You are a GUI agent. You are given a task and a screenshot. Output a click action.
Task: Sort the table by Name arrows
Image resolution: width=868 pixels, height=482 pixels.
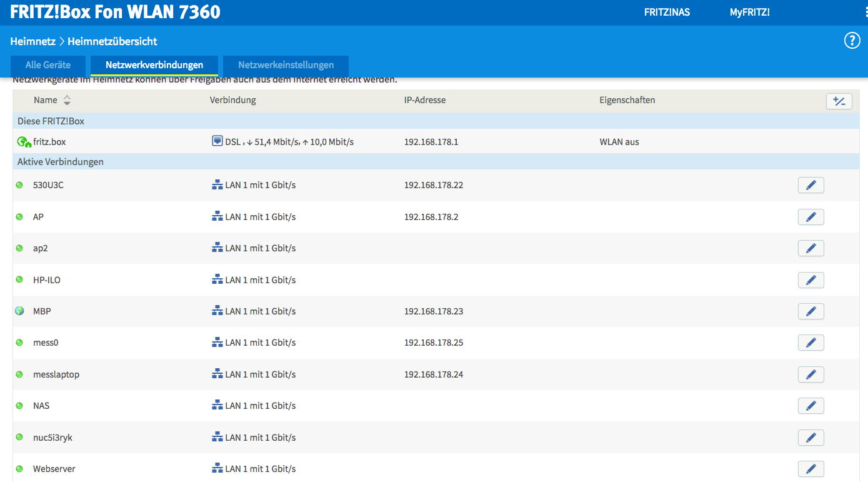pos(67,100)
